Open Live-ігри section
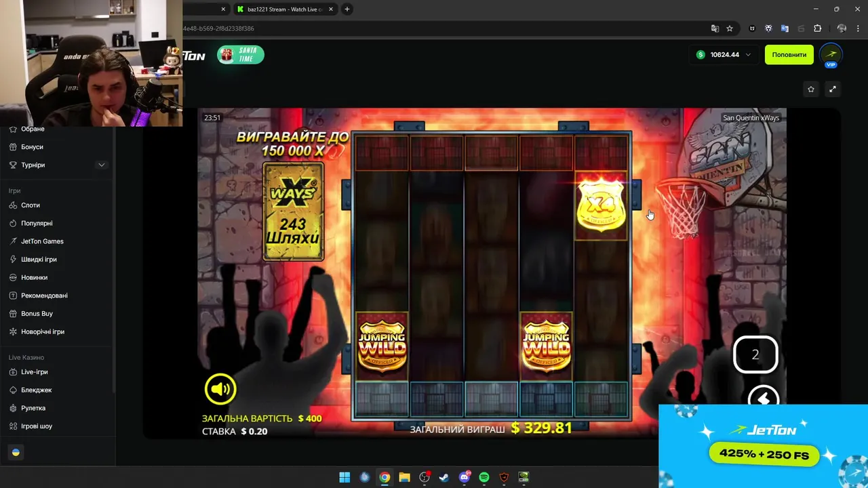This screenshot has height=488, width=868. [x=34, y=372]
